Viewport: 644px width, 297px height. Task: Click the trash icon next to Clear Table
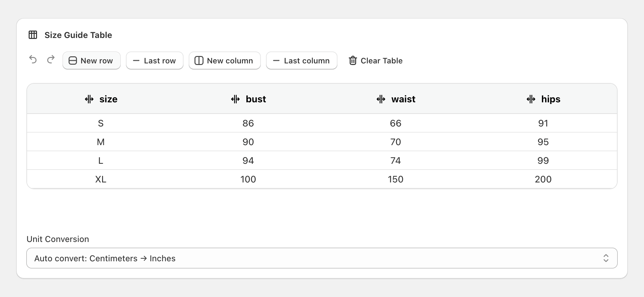coord(353,60)
